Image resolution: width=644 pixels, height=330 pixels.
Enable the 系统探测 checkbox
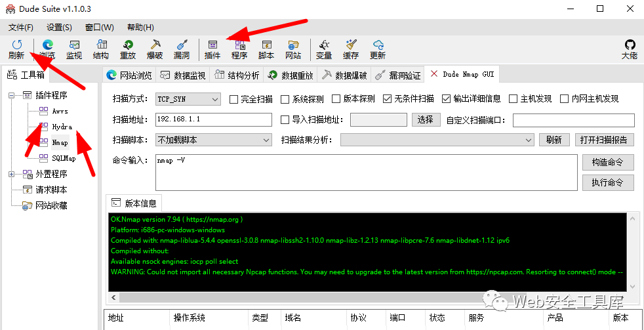coord(285,99)
